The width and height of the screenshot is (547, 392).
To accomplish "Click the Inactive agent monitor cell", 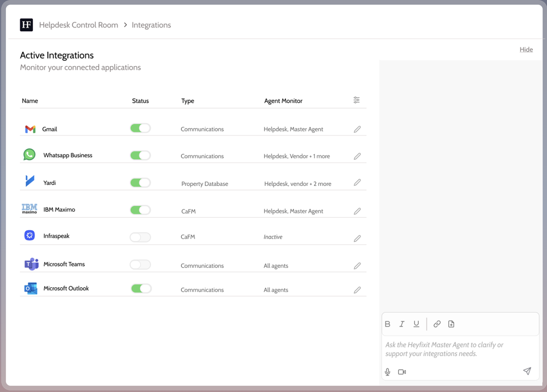I will click(x=273, y=237).
